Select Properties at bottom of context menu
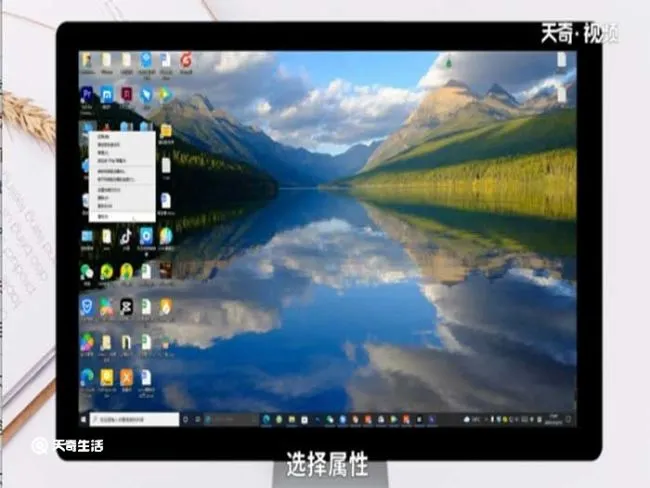The image size is (650, 488). point(103,216)
